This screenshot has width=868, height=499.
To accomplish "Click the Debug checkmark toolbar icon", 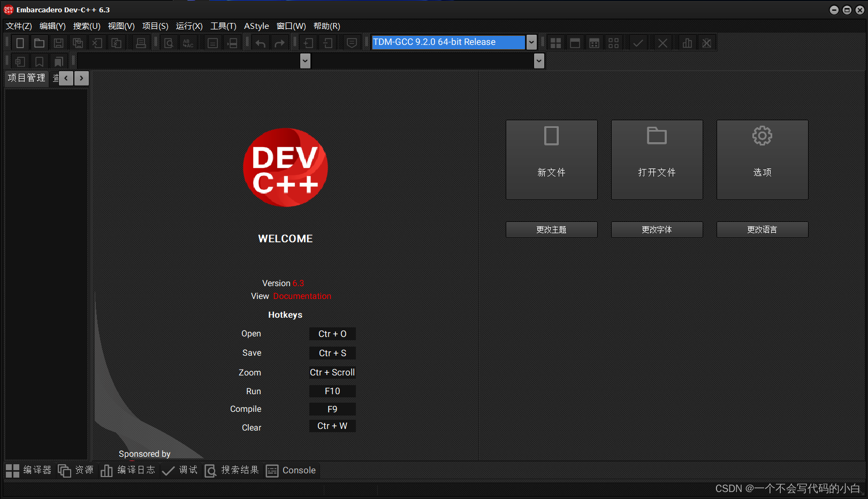I will coord(638,43).
